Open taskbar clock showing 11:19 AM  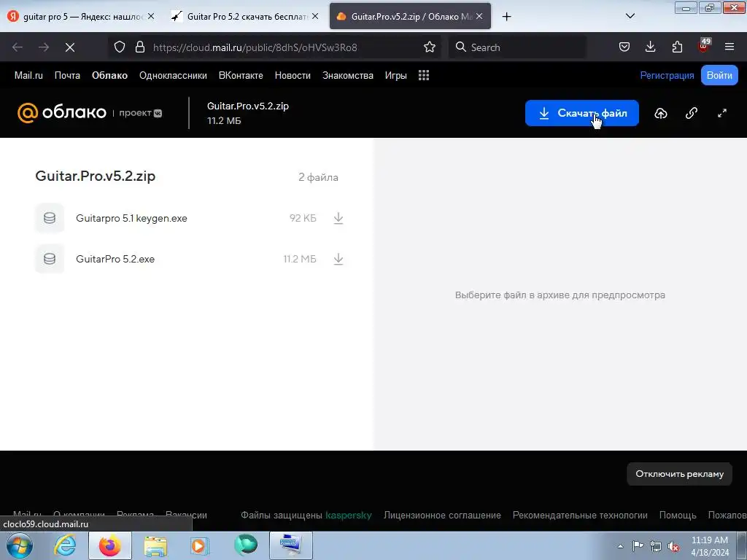point(710,545)
